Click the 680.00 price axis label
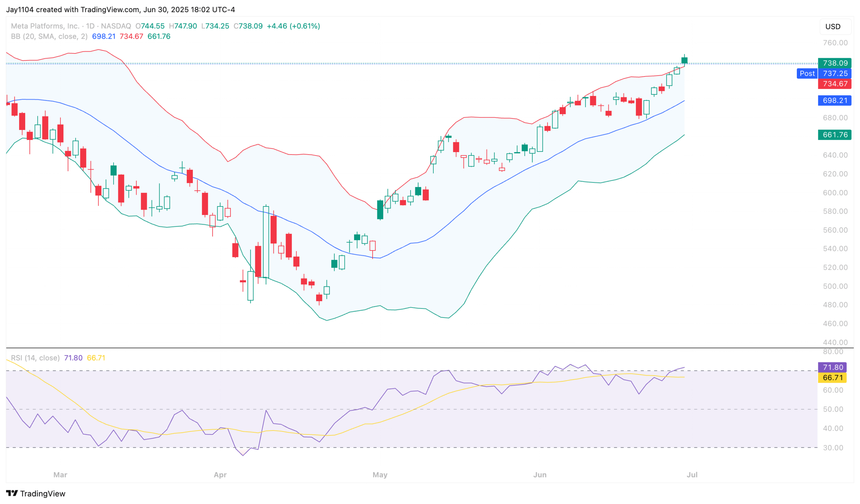 point(835,118)
